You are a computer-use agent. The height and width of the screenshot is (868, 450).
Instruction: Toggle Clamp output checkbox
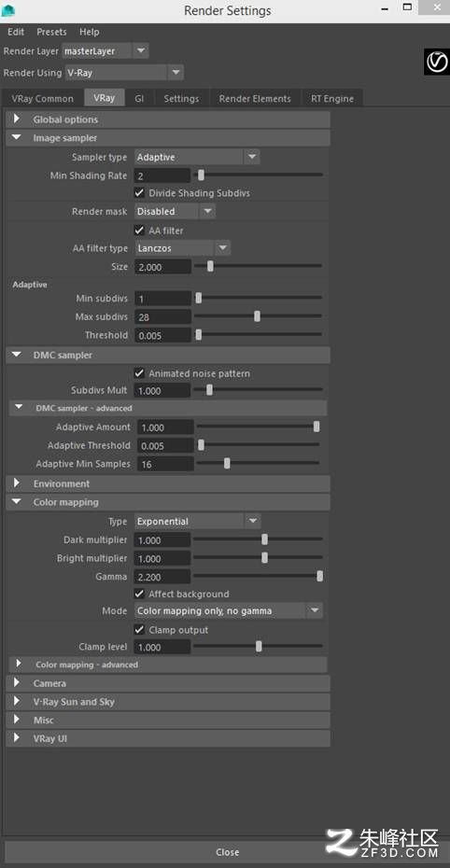(139, 630)
